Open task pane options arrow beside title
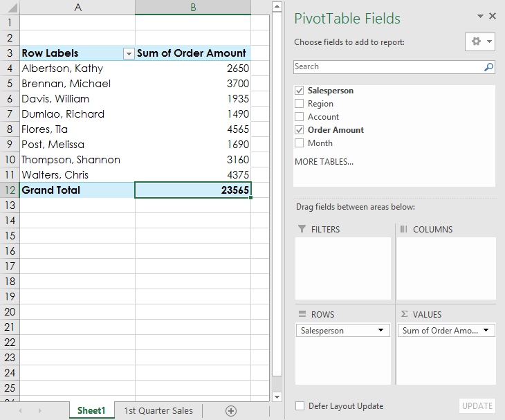Image resolution: width=505 pixels, height=420 pixels. point(480,16)
